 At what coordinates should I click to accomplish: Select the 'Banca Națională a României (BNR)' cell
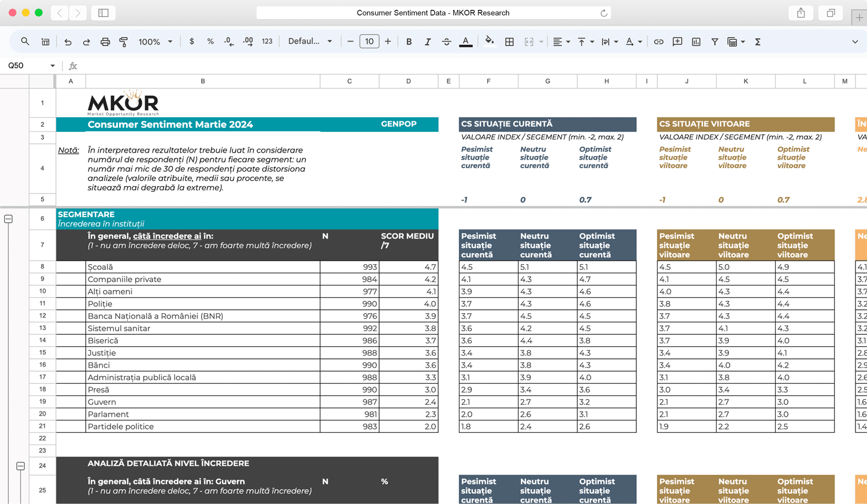203,316
